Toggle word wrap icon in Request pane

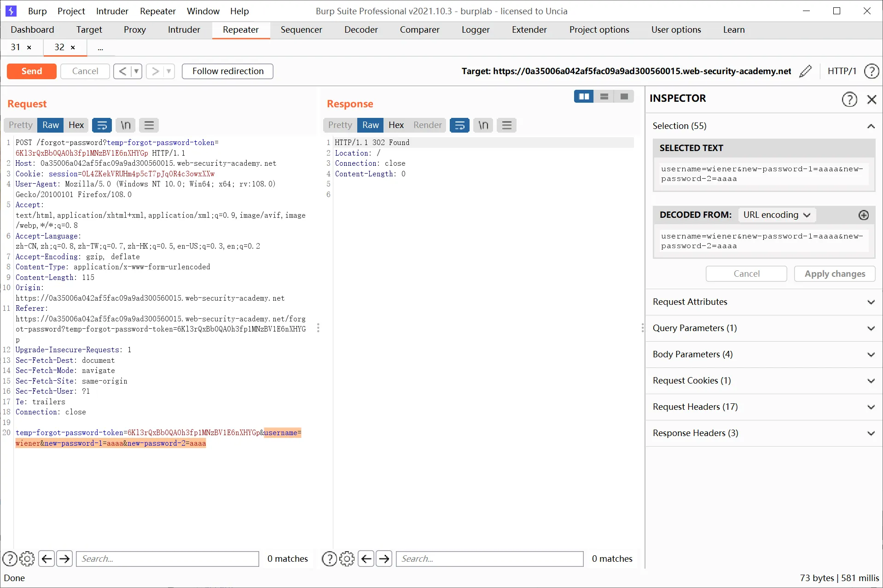click(102, 125)
